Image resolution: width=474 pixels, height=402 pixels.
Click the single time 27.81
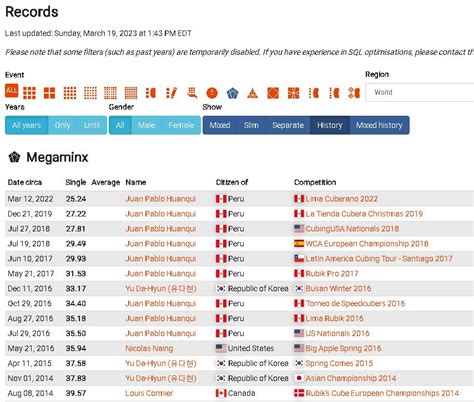[x=76, y=229]
